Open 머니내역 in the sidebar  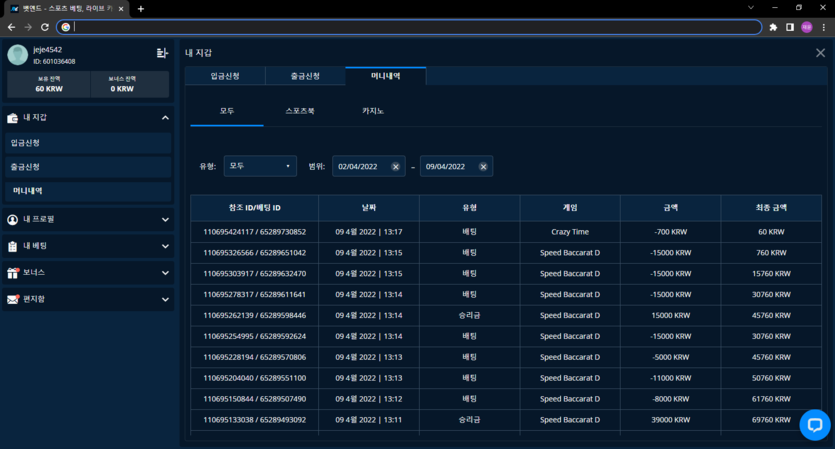click(x=88, y=191)
